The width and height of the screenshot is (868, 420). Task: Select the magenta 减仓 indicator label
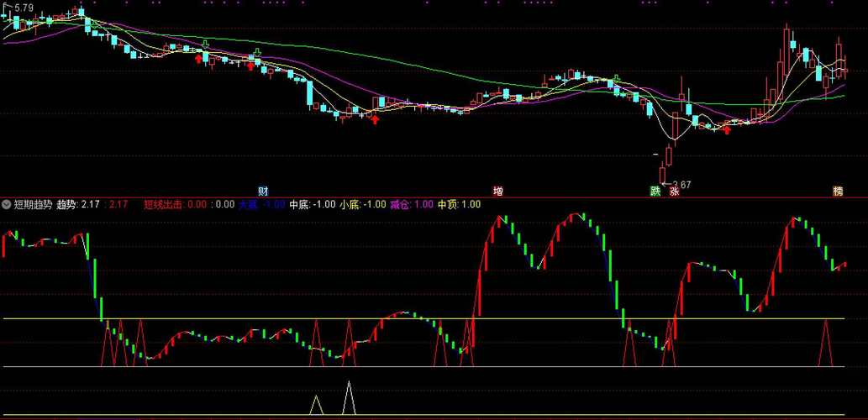(x=400, y=204)
